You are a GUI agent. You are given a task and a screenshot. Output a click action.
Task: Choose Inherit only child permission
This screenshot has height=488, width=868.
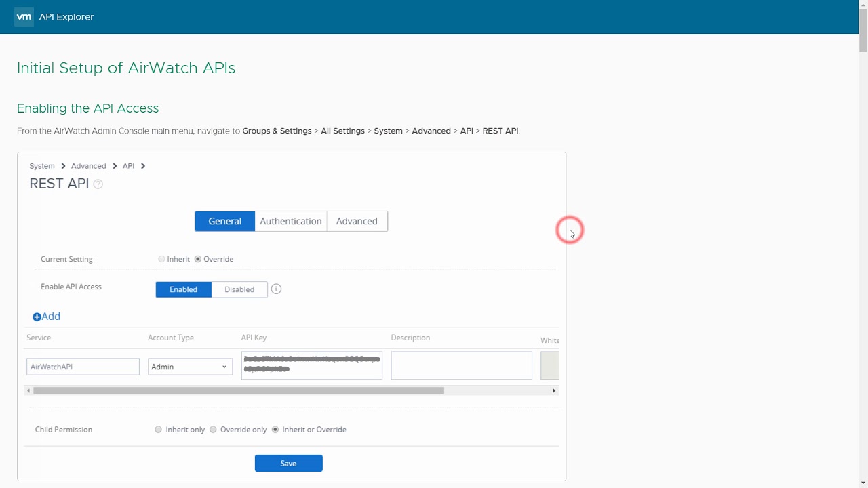(x=158, y=430)
